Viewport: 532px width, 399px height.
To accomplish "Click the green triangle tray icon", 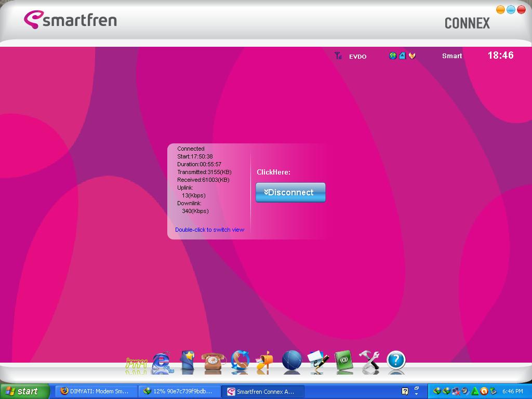I will [x=475, y=391].
